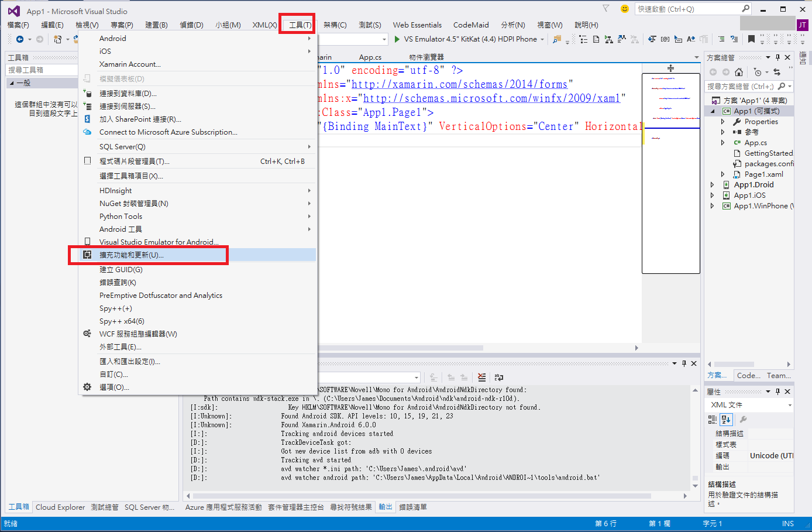Open the editor tab overflow dropdown arrow
Image resolution: width=812 pixels, height=532 pixels.
coord(696,57)
